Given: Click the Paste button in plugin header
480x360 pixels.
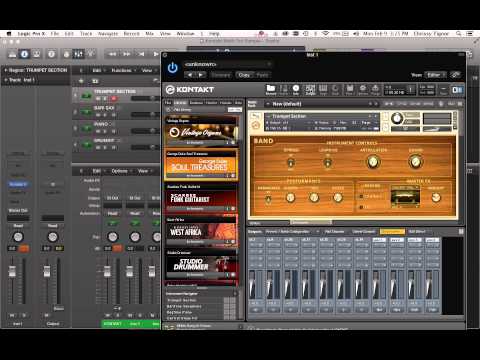Looking at the screenshot, I should point(262,75).
